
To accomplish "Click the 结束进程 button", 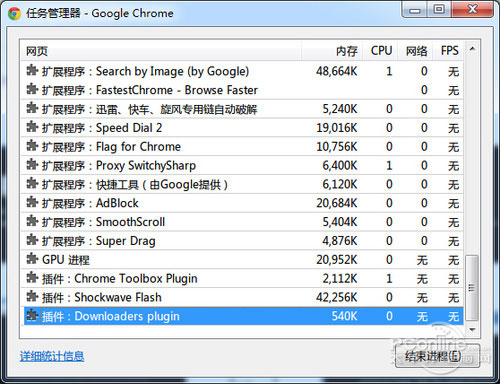I will click(437, 357).
